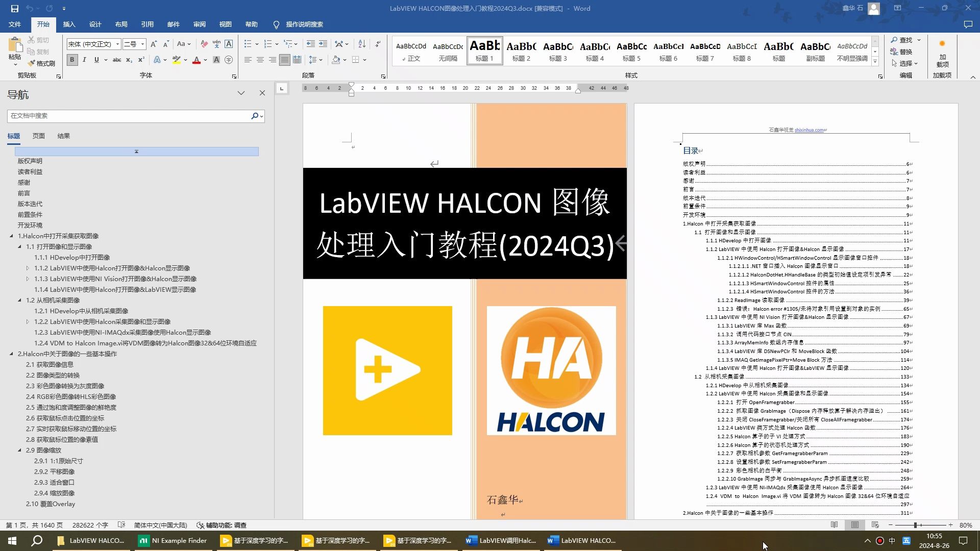Open the shixinhua.com header link
This screenshot has height=551, width=980.
pos(809,130)
